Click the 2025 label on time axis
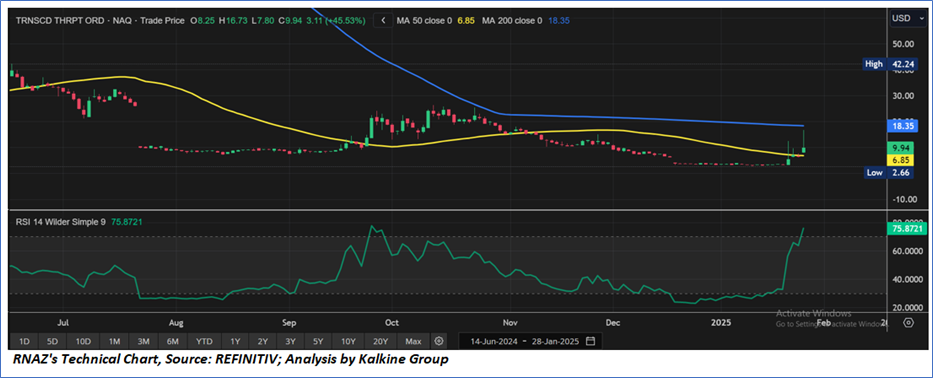The image size is (933, 378). pos(721,323)
